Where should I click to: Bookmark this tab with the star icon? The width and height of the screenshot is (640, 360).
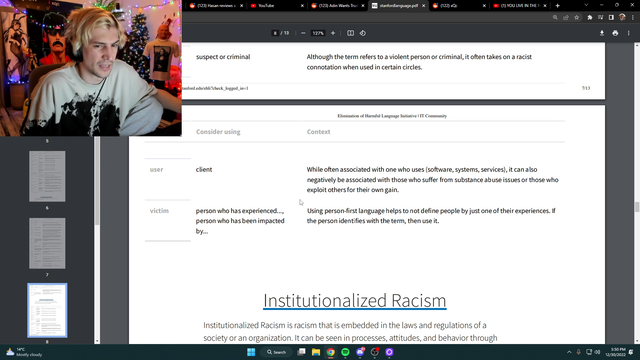point(576,18)
